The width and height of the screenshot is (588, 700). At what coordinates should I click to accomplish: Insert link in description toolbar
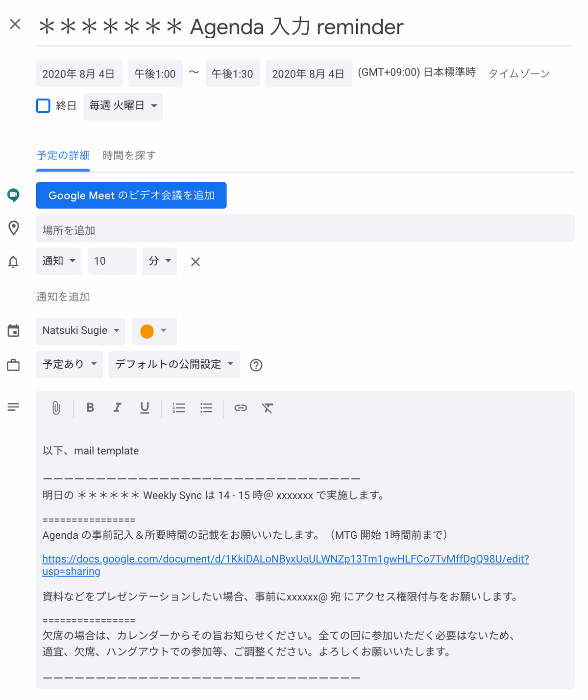pyautogui.click(x=241, y=408)
